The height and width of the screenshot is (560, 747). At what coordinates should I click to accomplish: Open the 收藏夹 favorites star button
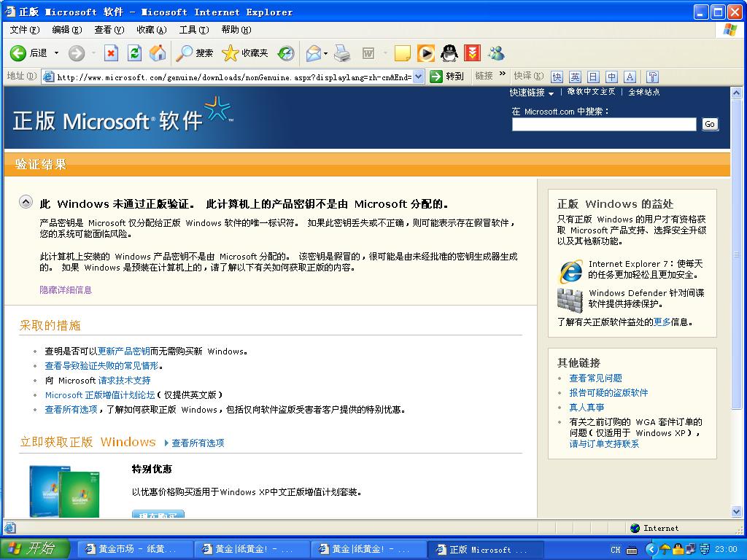click(245, 52)
